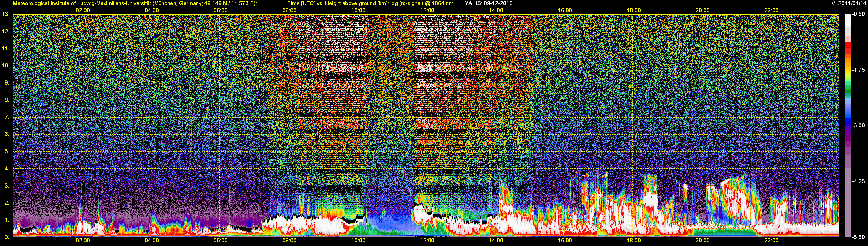Select the 08:00 label on the bottom time axis

pos(289,241)
